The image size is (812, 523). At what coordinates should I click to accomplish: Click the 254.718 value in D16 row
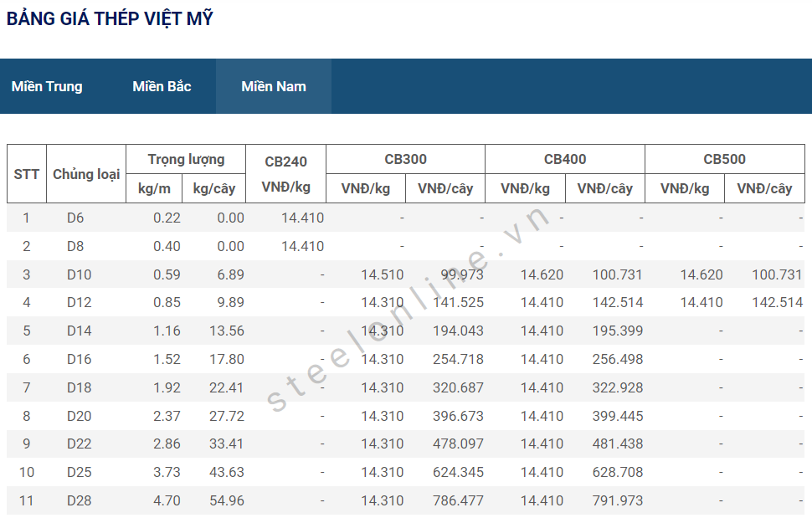(458, 359)
